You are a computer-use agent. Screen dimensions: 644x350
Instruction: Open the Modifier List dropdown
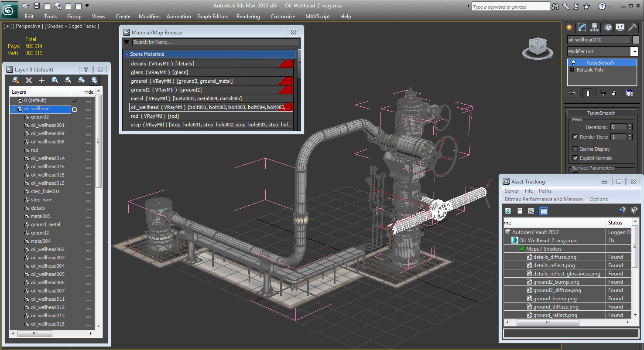(634, 51)
